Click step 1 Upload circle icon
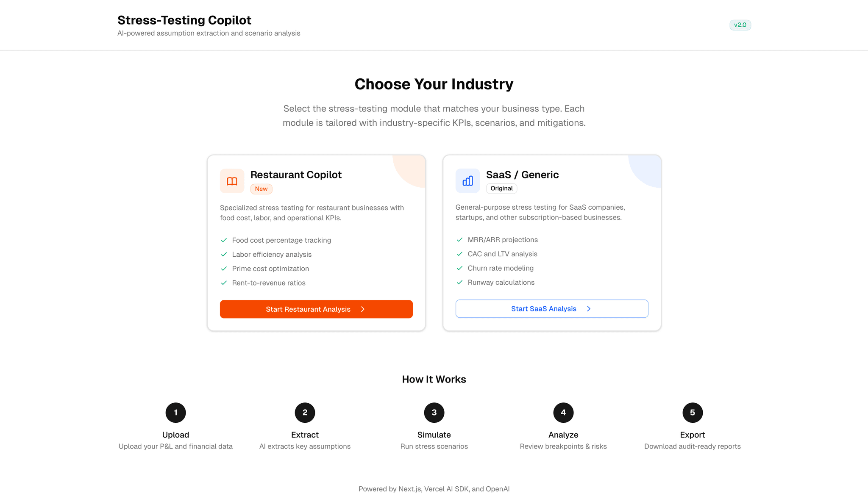The height and width of the screenshot is (499, 868). tap(175, 413)
